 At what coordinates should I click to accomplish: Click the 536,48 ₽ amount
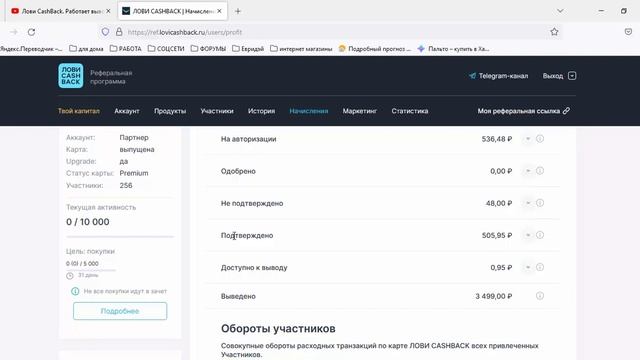coord(496,139)
